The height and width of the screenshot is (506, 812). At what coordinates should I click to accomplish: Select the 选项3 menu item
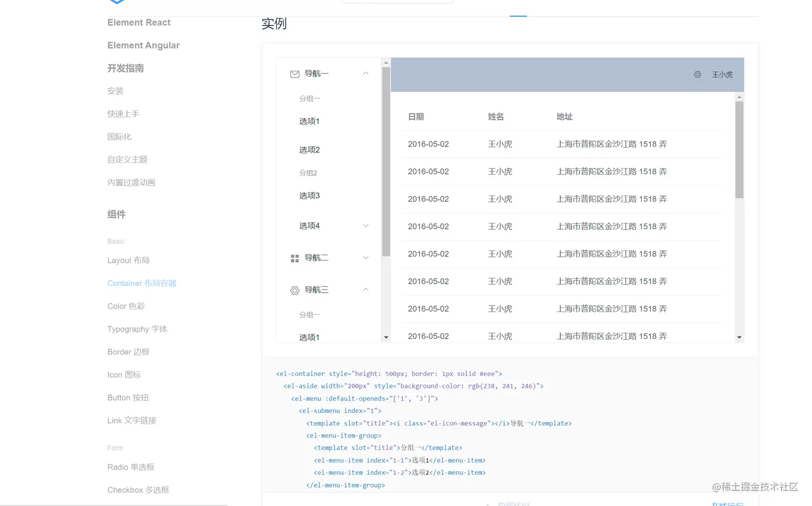[x=309, y=196]
